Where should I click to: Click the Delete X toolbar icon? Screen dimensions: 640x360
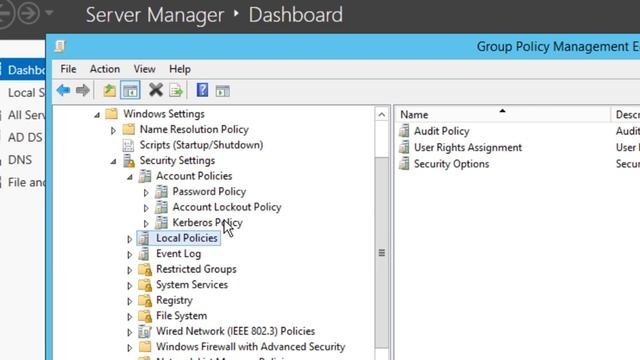coord(156,90)
